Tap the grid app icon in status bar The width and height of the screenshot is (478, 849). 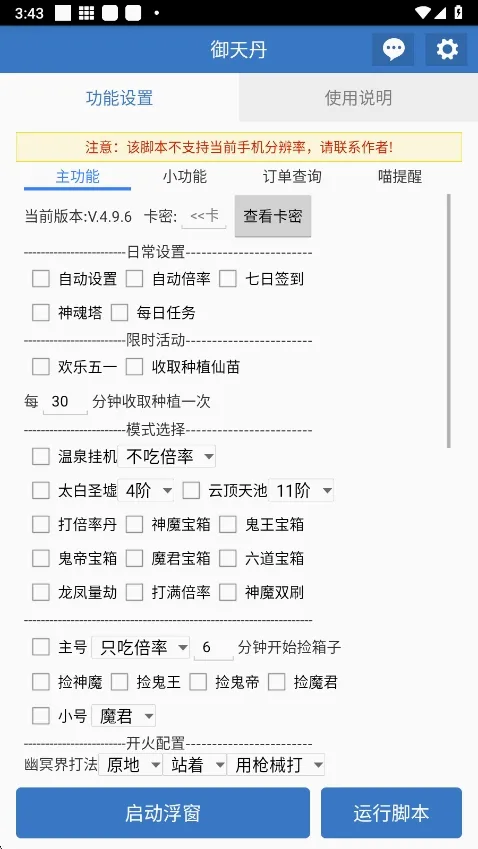87,13
